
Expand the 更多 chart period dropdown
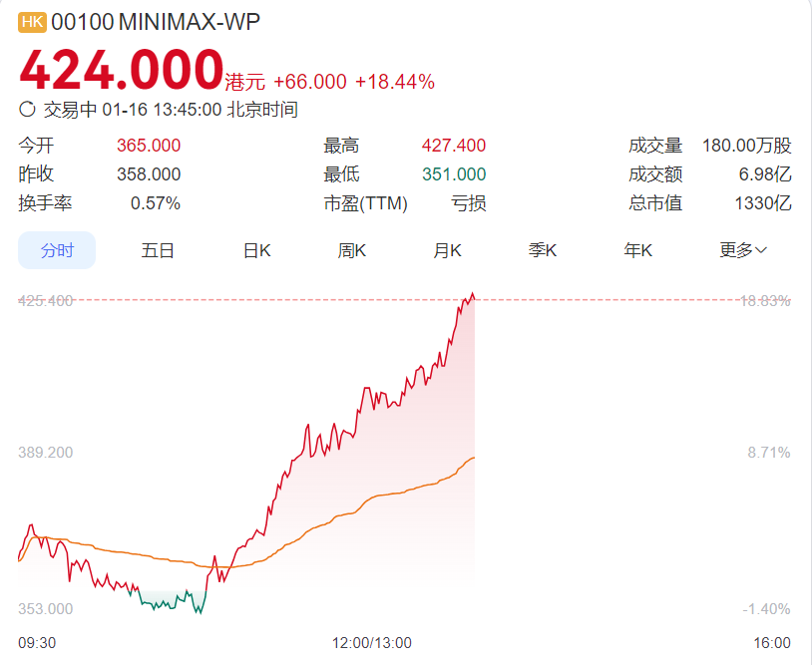743,250
